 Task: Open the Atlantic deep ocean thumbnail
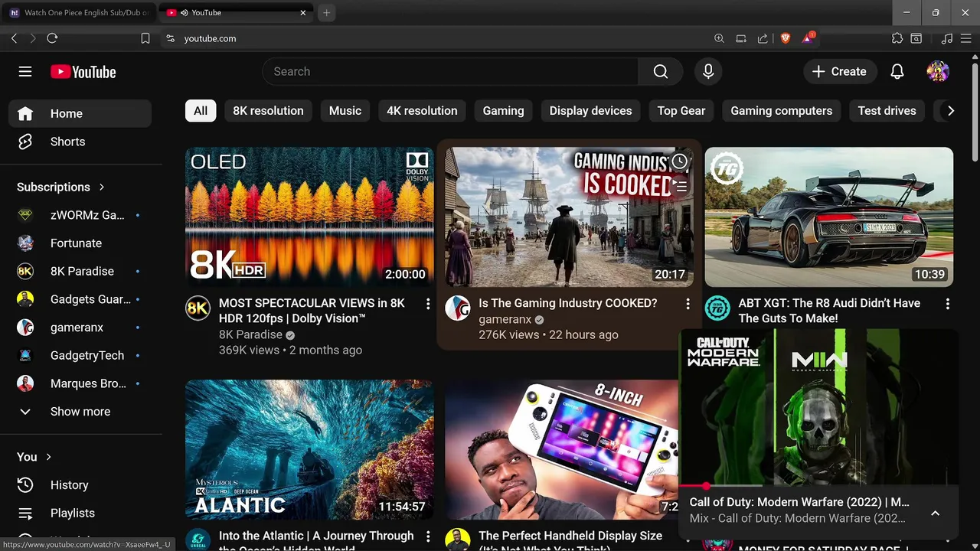point(309,450)
